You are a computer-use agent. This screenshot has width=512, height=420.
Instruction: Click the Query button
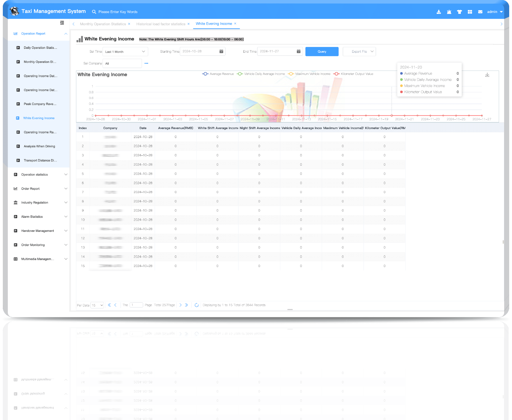(322, 52)
